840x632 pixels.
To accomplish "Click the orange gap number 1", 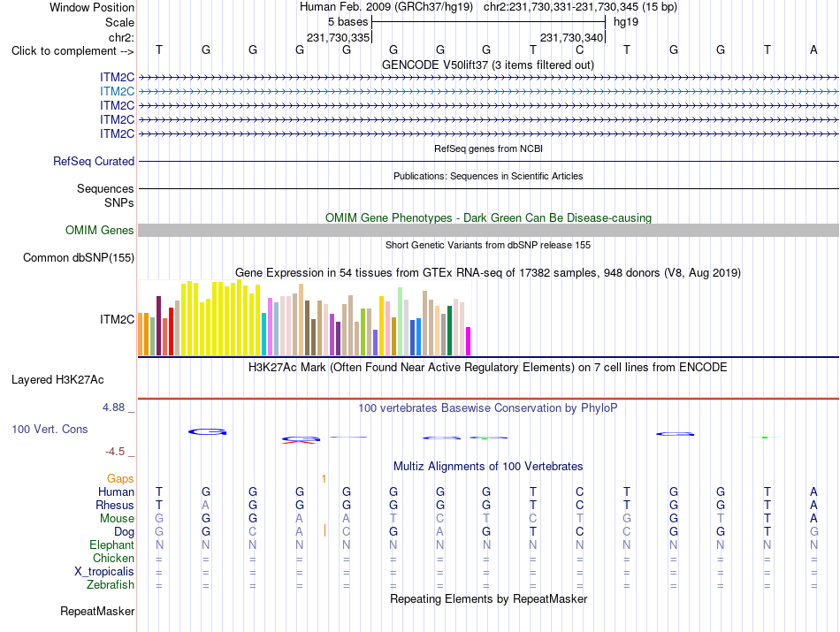I will click(325, 479).
